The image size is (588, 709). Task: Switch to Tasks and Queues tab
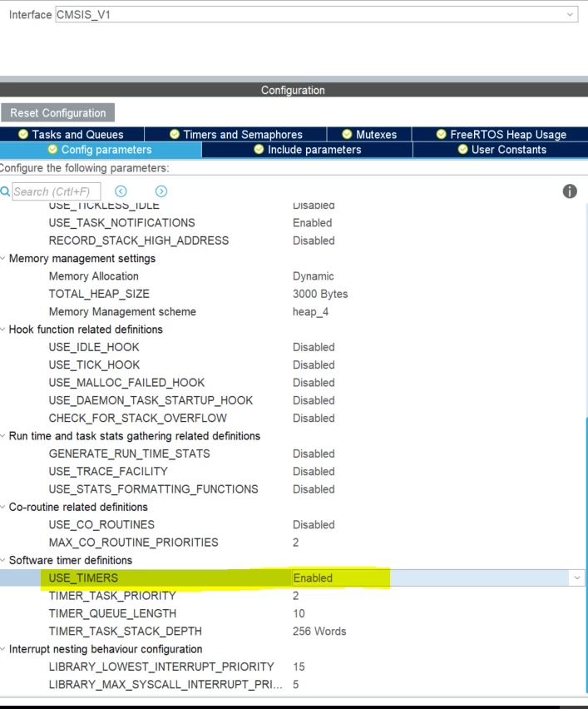coord(72,134)
